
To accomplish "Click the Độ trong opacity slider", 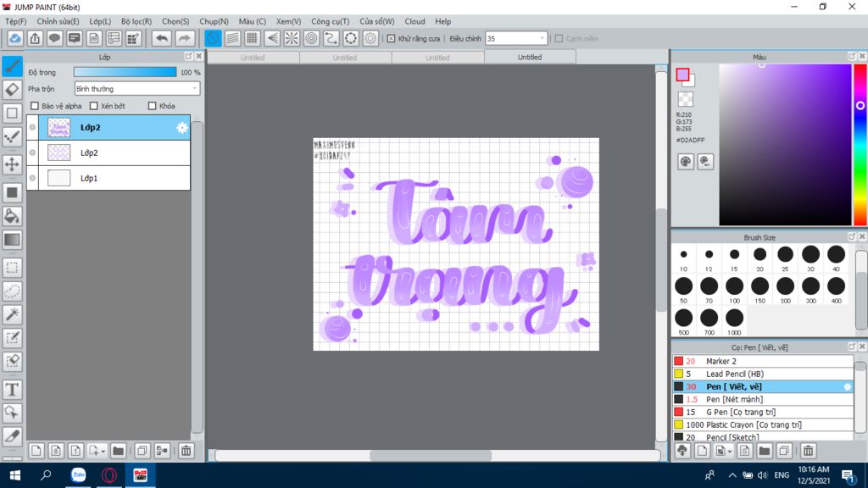I will tap(125, 72).
